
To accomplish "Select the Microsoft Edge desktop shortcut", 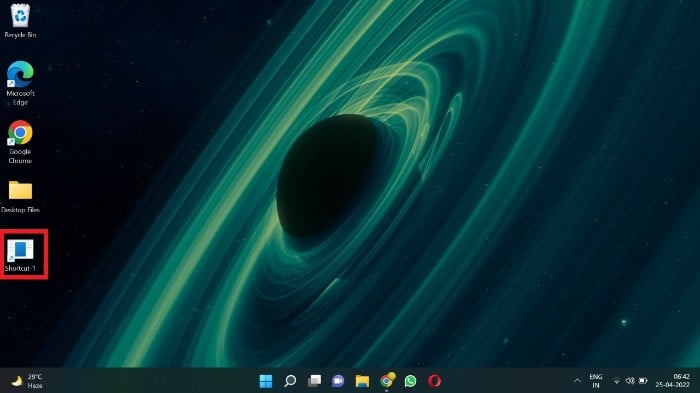I will [20, 83].
